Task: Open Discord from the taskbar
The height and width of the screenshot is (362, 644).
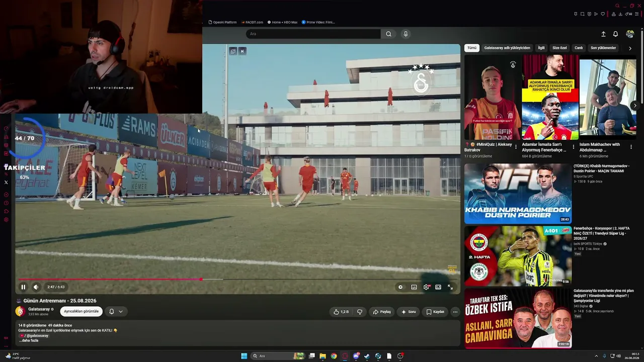Action: click(356, 356)
